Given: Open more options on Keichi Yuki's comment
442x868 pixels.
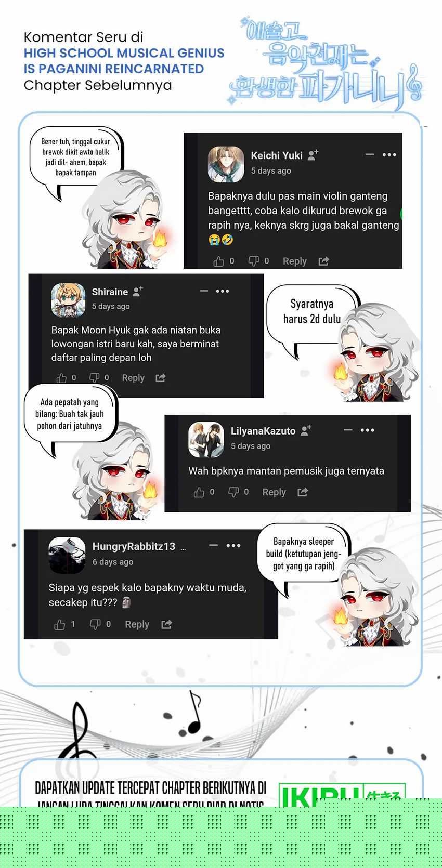Looking at the screenshot, I should coord(389,154).
